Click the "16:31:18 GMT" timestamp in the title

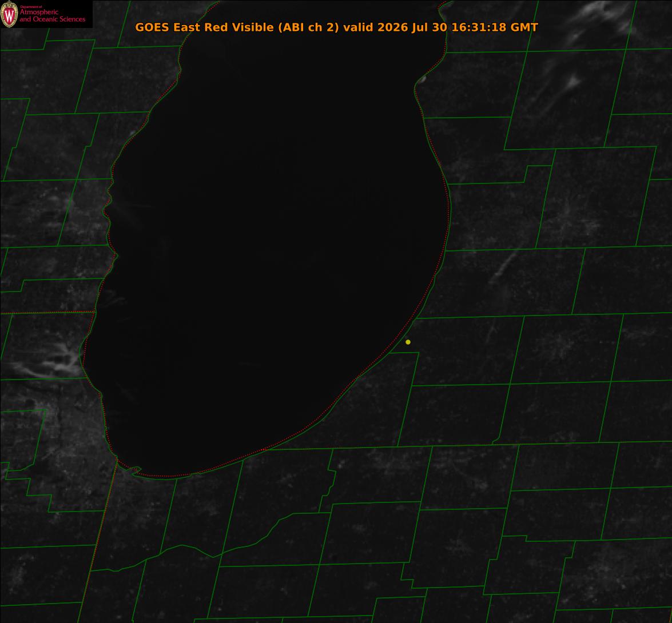(x=495, y=27)
